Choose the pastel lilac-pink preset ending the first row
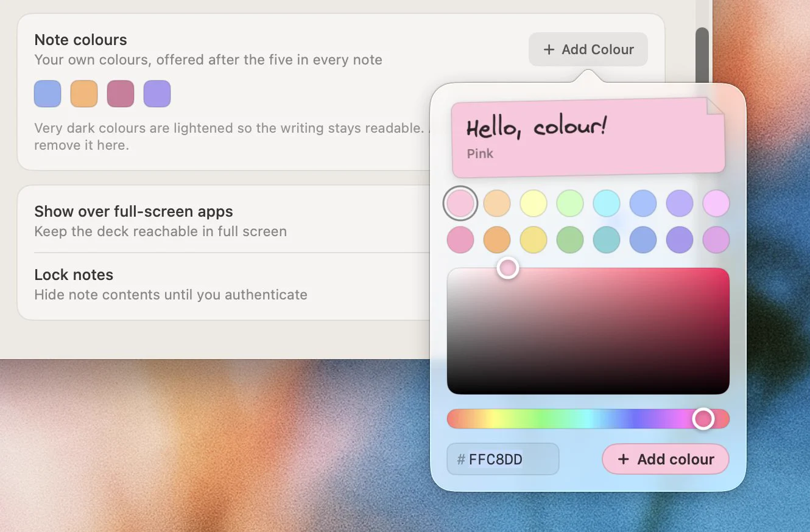The height and width of the screenshot is (532, 810). point(716,203)
